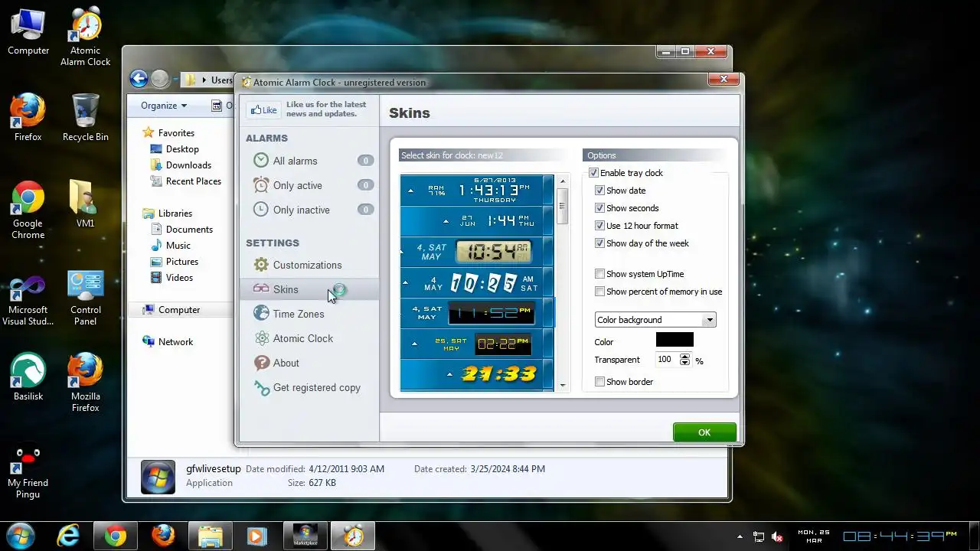Open Internet Explorer from taskbar
This screenshot has width=980, height=551.
(x=68, y=536)
